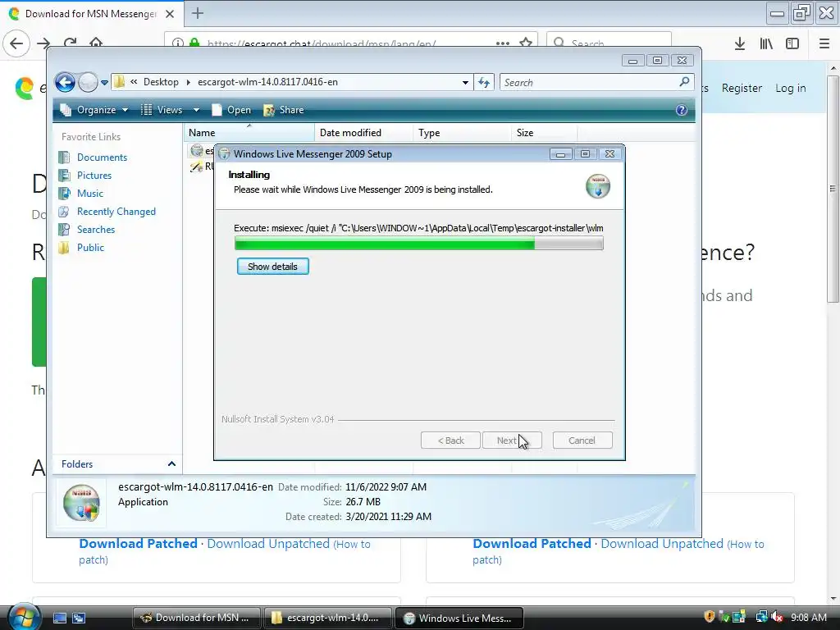Viewport: 840px width, 630px height.
Task: Click Desktop in the address breadcrumb
Action: (x=161, y=82)
